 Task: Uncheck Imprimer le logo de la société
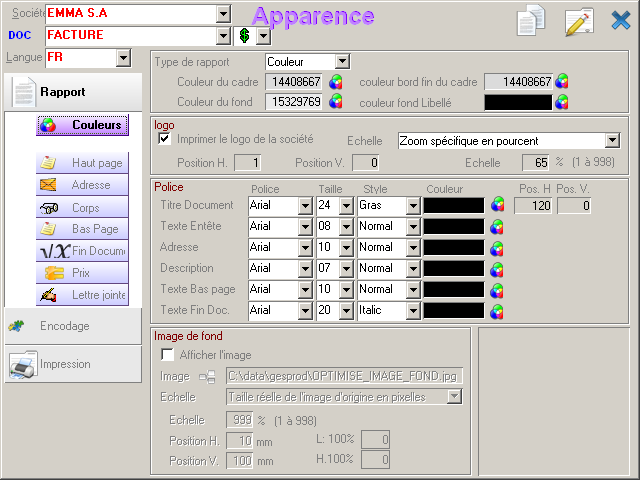point(165,139)
